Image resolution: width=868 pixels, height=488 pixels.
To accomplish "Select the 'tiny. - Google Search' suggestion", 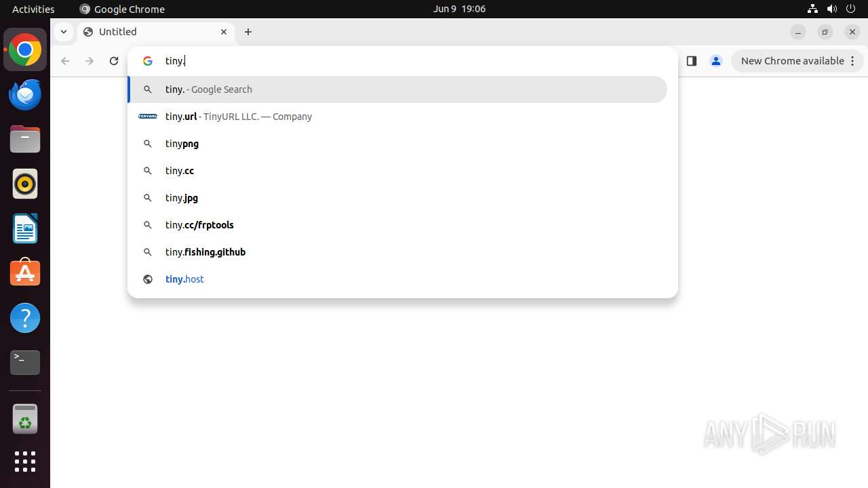I will (397, 89).
